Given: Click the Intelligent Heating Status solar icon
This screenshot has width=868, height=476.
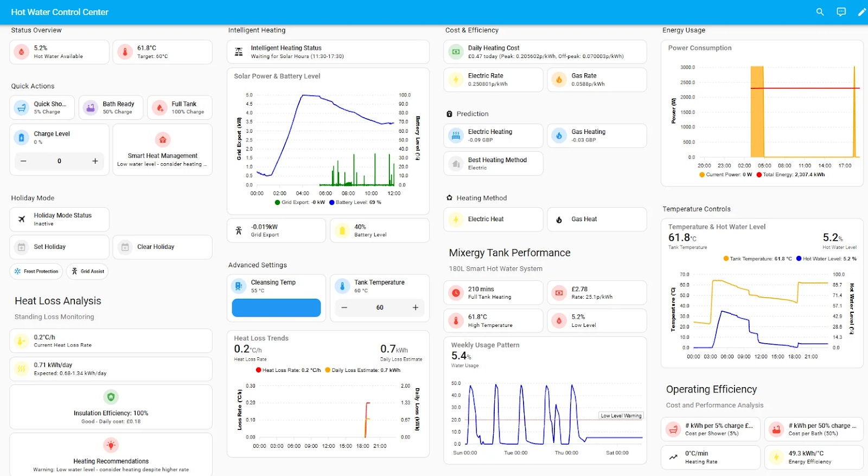Looking at the screenshot, I should (x=238, y=52).
